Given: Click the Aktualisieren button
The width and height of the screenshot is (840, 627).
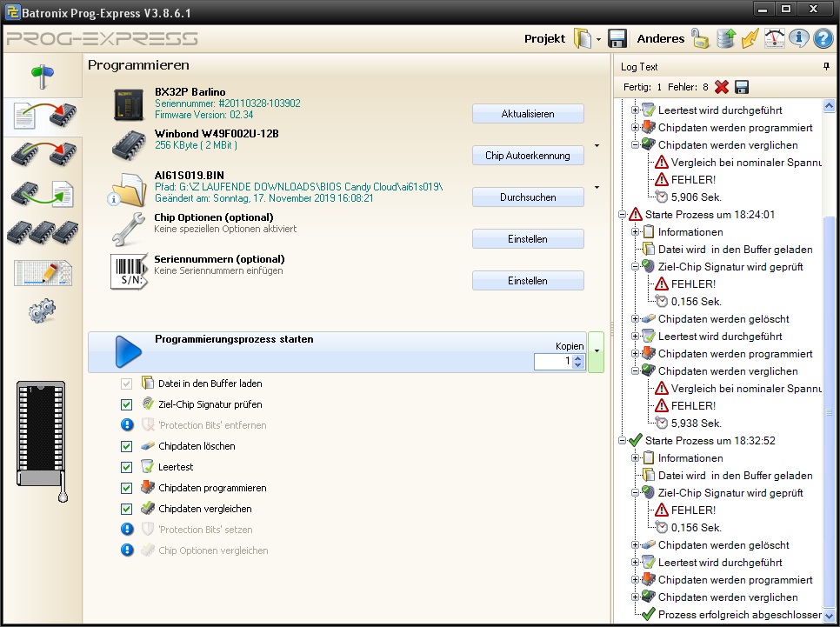Looking at the screenshot, I should [528, 114].
